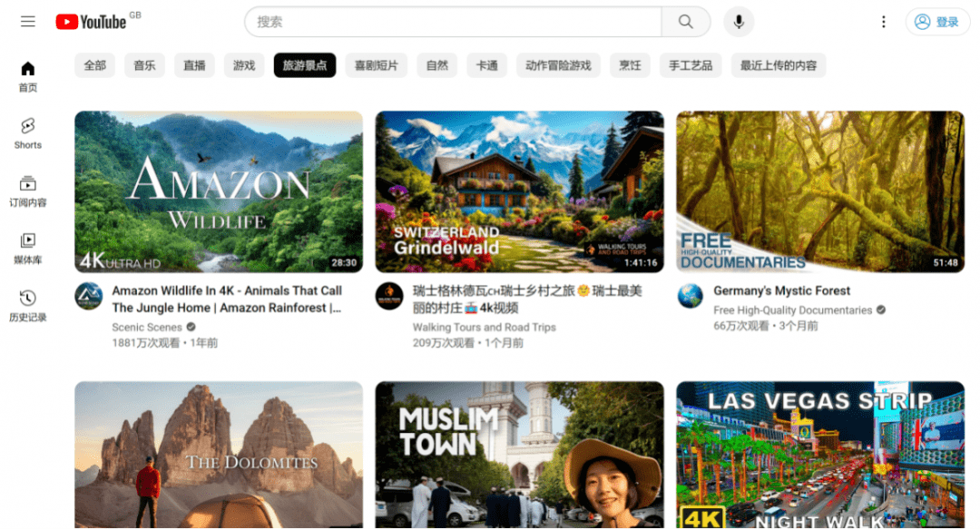Viewport: 980px width, 529px height.
Task: Open 媒体库 library in sidebar
Action: point(28,248)
